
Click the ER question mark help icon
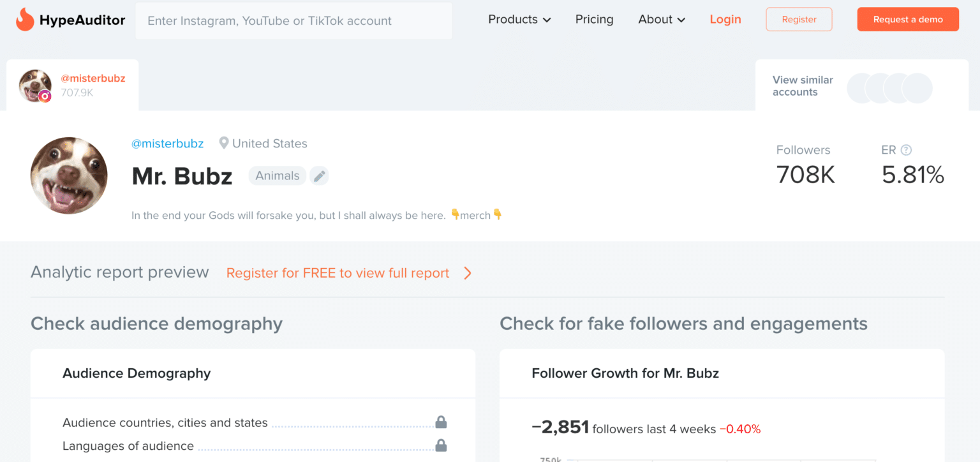click(x=906, y=150)
